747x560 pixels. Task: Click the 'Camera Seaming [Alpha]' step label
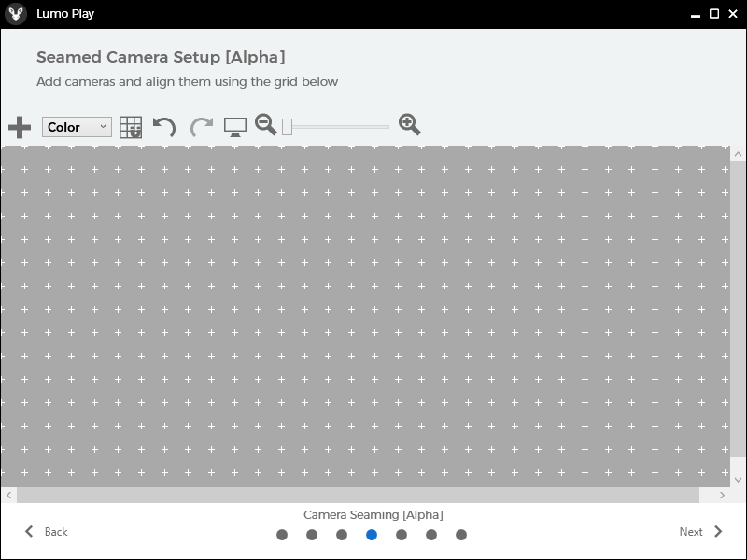click(373, 515)
